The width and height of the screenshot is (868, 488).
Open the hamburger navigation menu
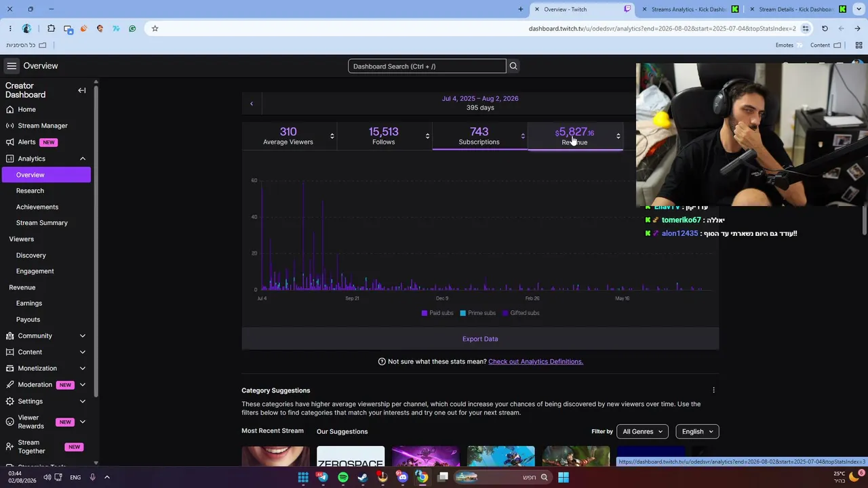click(x=12, y=66)
